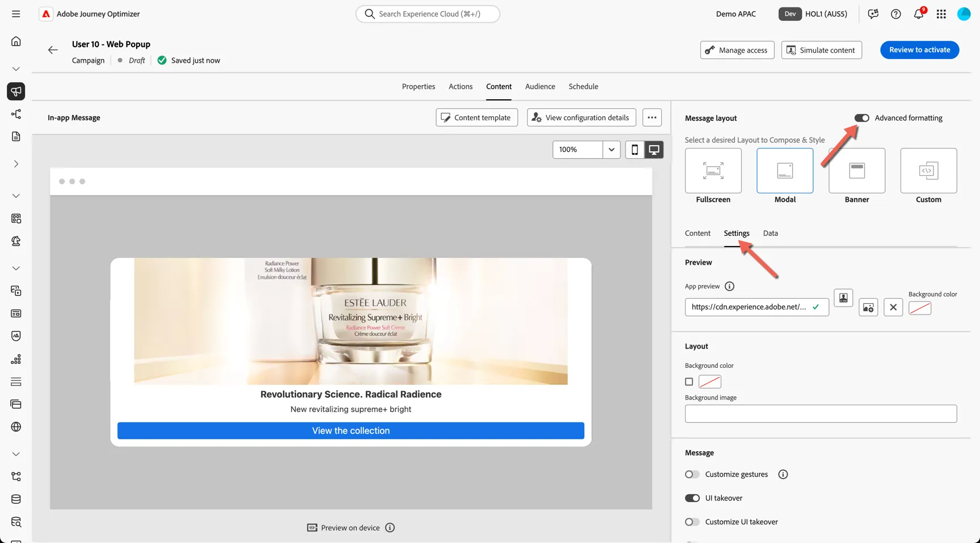Click info icon beside Customize gestures

click(x=783, y=474)
